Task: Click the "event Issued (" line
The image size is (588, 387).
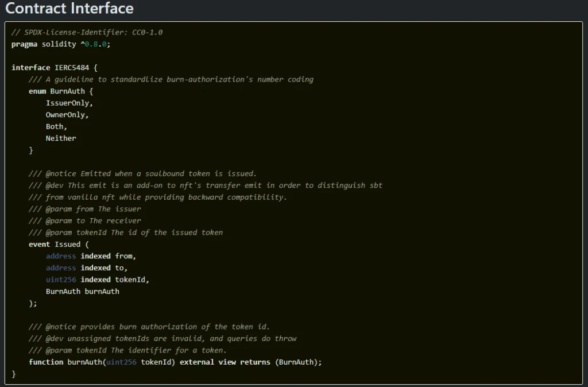Action: pyautogui.click(x=59, y=245)
